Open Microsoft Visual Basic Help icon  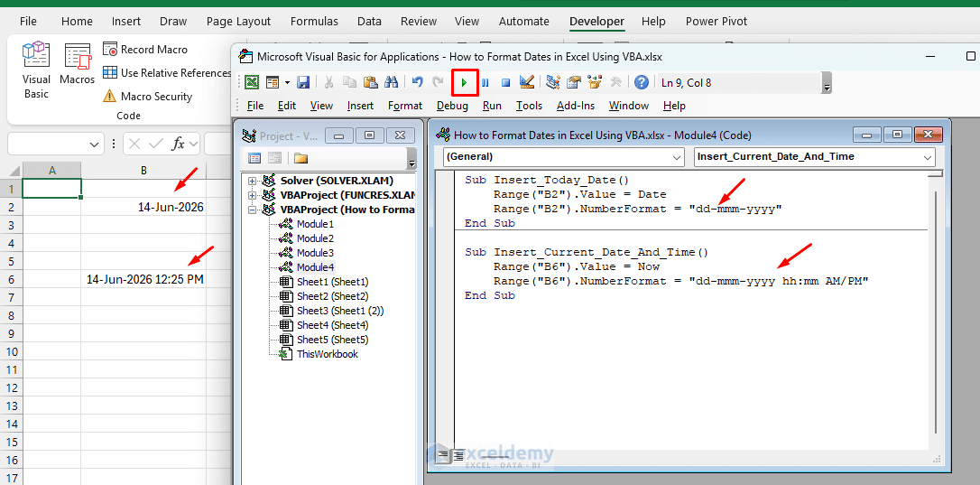pos(642,82)
